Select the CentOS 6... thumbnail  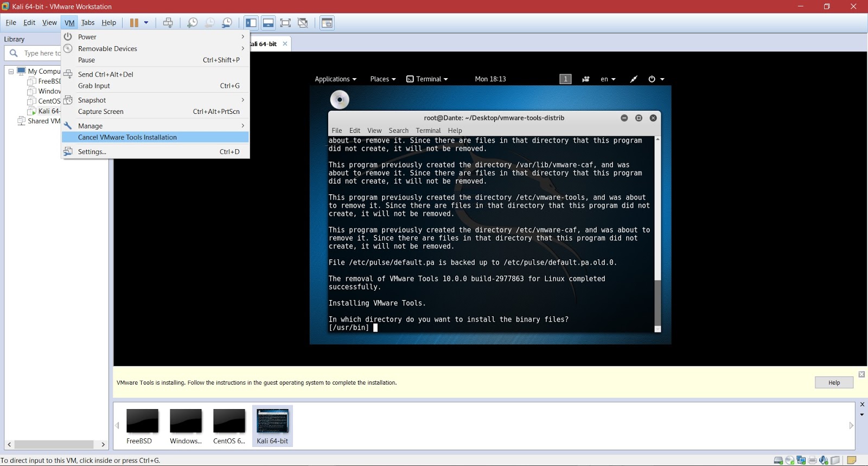tap(229, 426)
